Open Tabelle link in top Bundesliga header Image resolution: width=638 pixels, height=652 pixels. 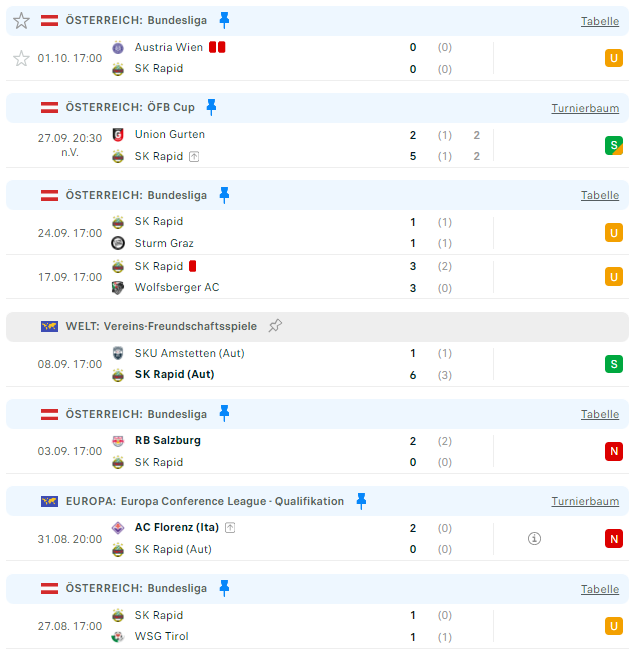(600, 21)
